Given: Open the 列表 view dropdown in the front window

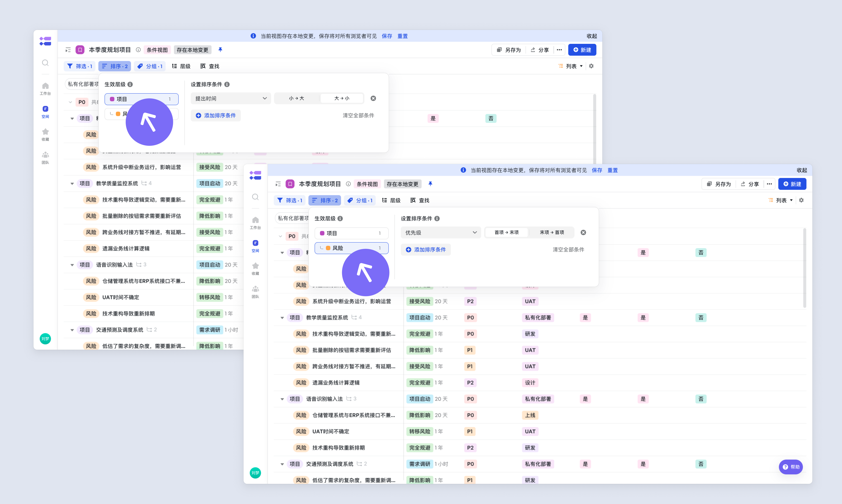Looking at the screenshot, I should tap(781, 200).
